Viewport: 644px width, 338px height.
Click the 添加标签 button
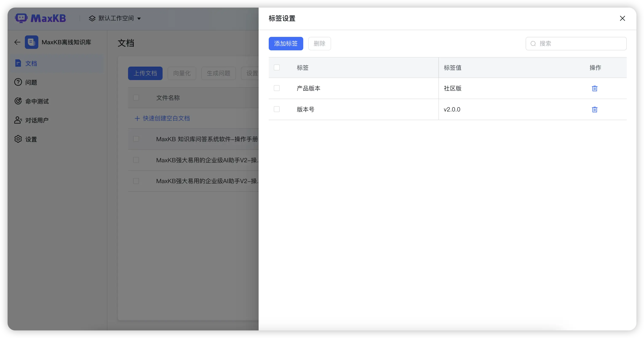point(286,44)
